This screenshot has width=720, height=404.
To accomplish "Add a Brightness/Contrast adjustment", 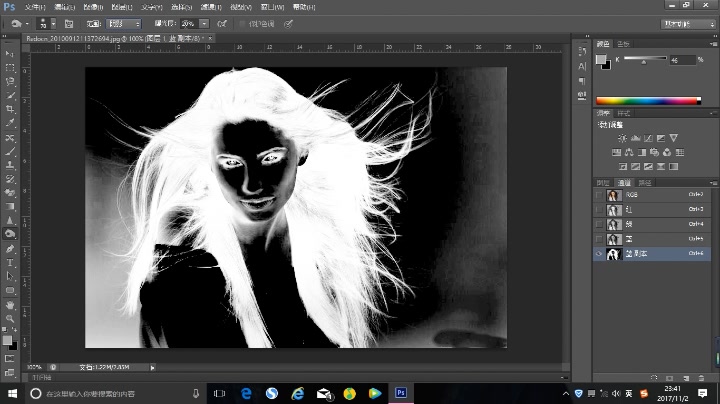I will point(622,138).
